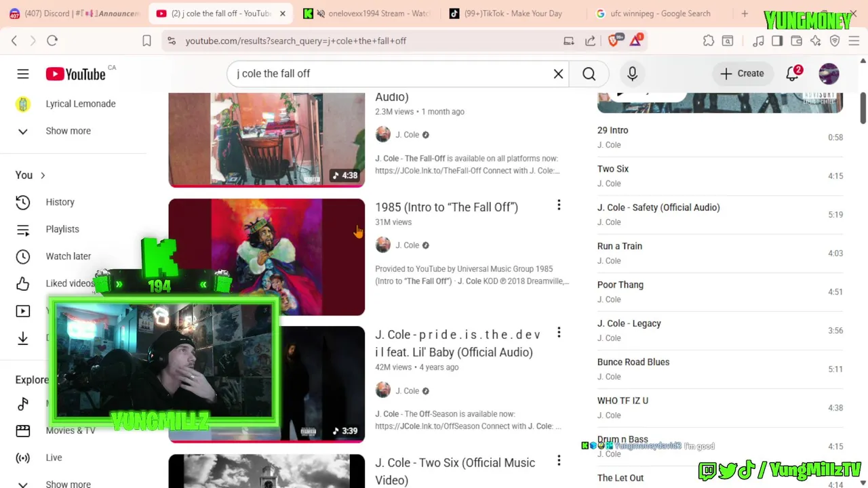The height and width of the screenshot is (488, 868).
Task: Expand the You section chevron
Action: click(x=43, y=176)
